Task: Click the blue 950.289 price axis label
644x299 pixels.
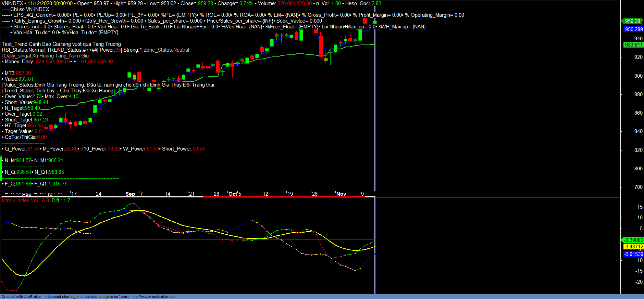Action: tap(633, 29)
